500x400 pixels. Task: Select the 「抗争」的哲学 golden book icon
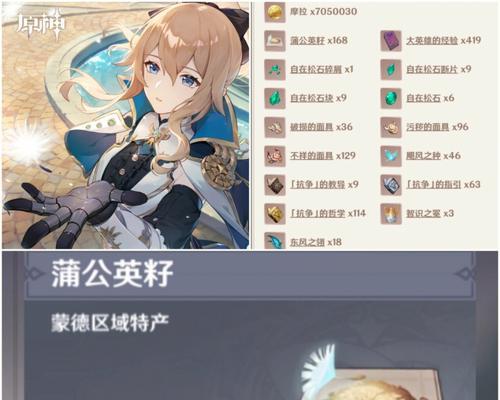(275, 214)
